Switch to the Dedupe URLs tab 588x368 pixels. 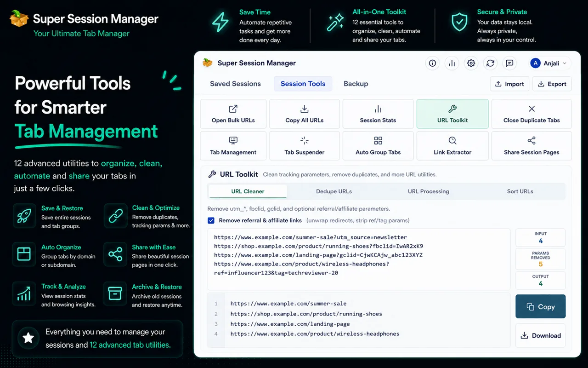pos(334,191)
